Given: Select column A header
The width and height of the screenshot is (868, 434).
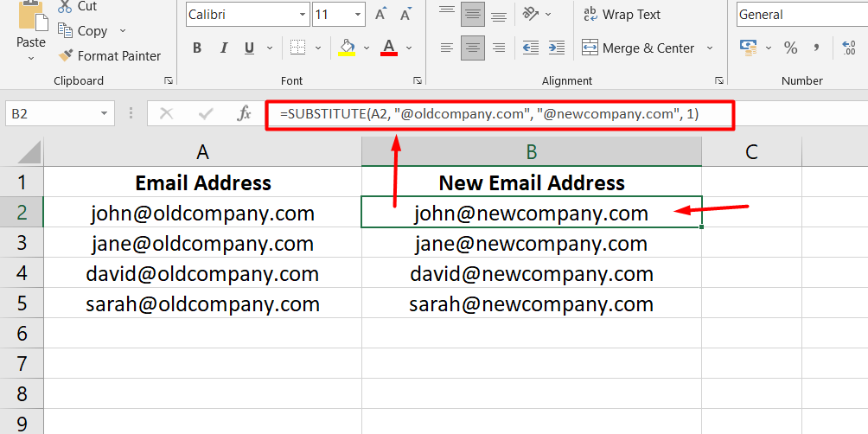Looking at the screenshot, I should tap(202, 151).
